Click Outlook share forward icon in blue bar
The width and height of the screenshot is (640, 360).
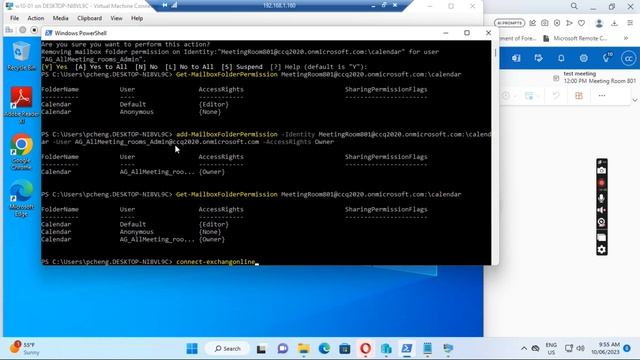[x=538, y=58]
